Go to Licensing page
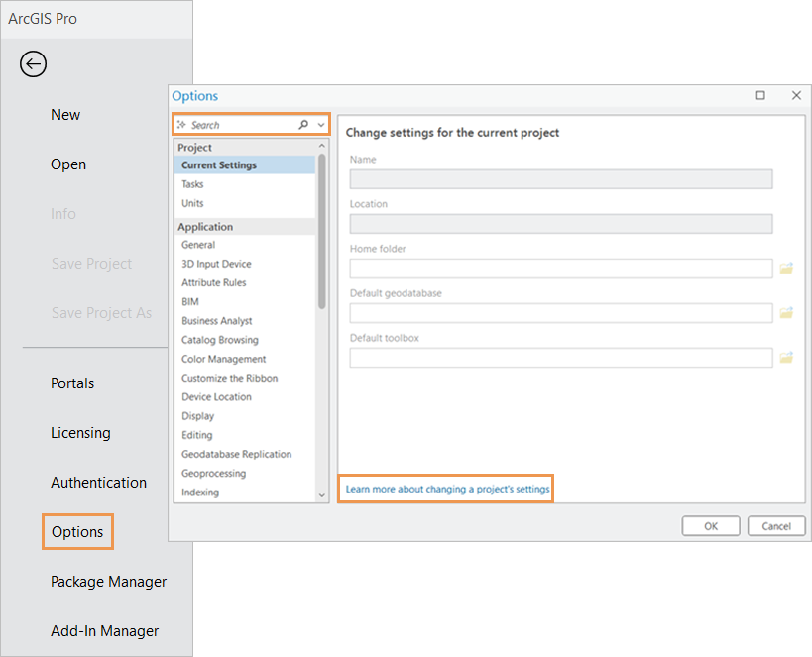Image resolution: width=812 pixels, height=657 pixels. (80, 433)
